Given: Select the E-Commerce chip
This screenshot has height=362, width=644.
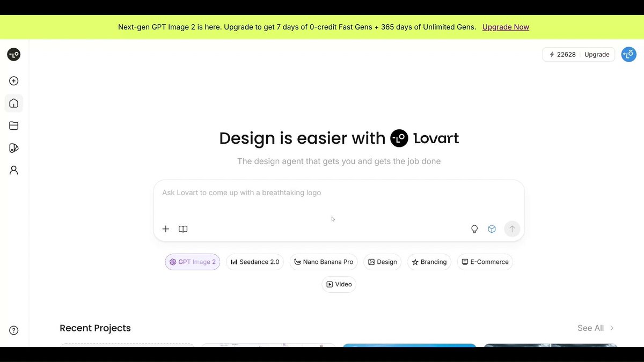Looking at the screenshot, I should [x=485, y=262].
